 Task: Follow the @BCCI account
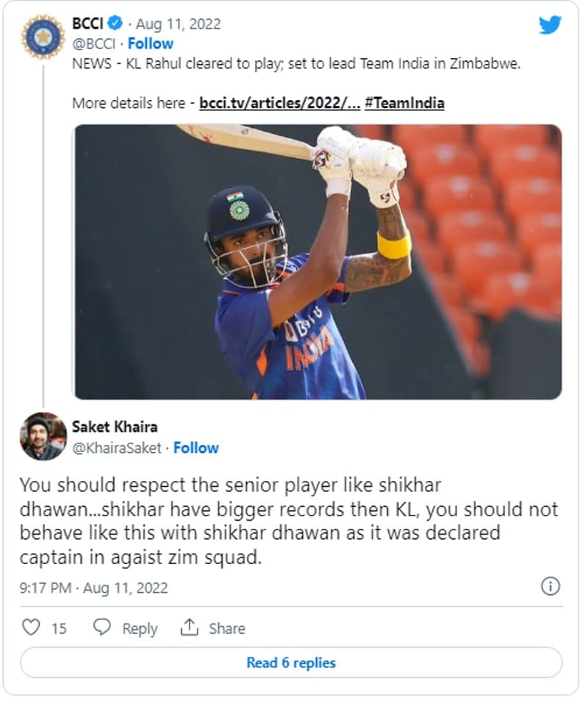point(151,43)
